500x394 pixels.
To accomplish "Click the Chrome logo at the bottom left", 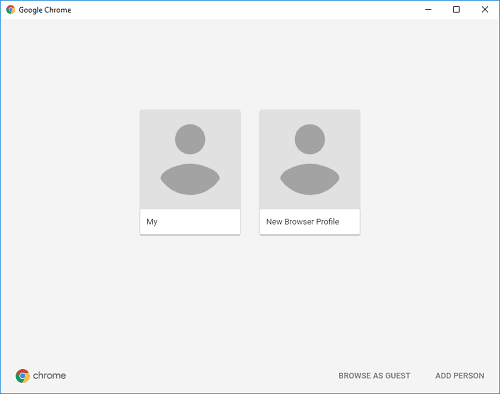I will point(23,376).
